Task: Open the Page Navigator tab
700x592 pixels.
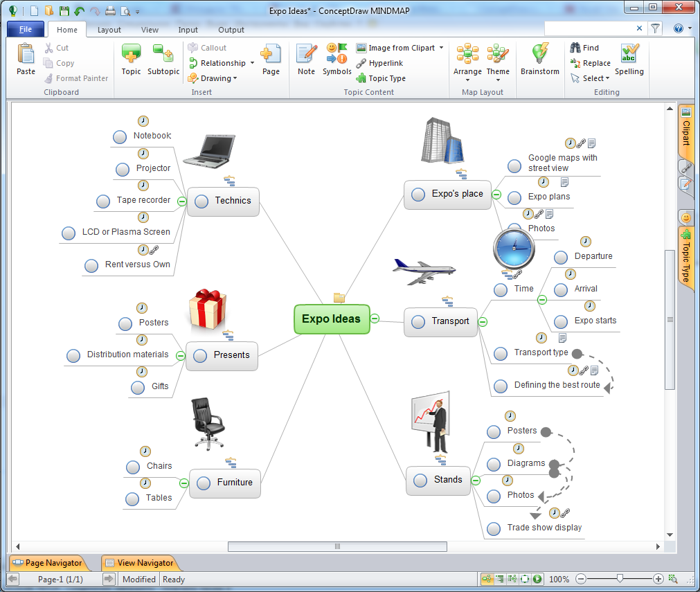Action: tap(48, 563)
